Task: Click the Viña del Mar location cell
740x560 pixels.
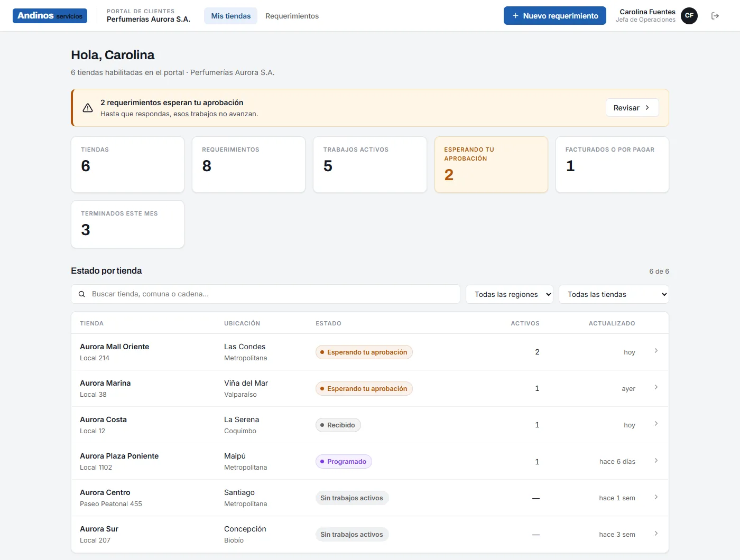Action: pyautogui.click(x=246, y=388)
